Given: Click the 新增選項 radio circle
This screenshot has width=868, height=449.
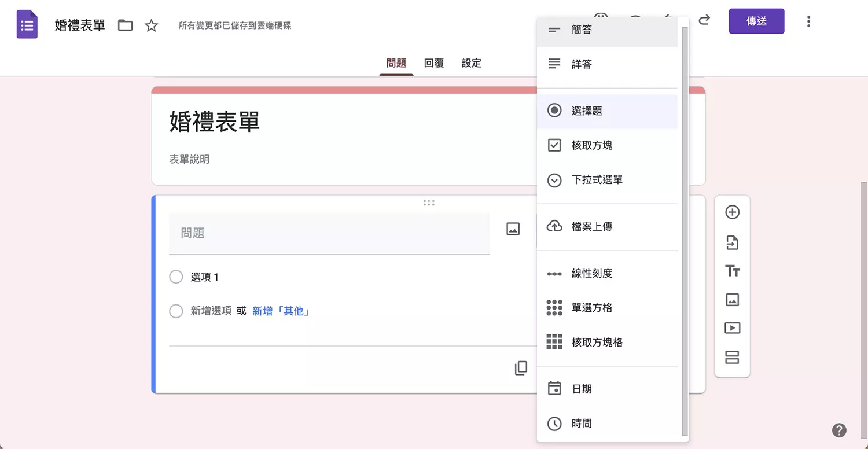Looking at the screenshot, I should 176,311.
